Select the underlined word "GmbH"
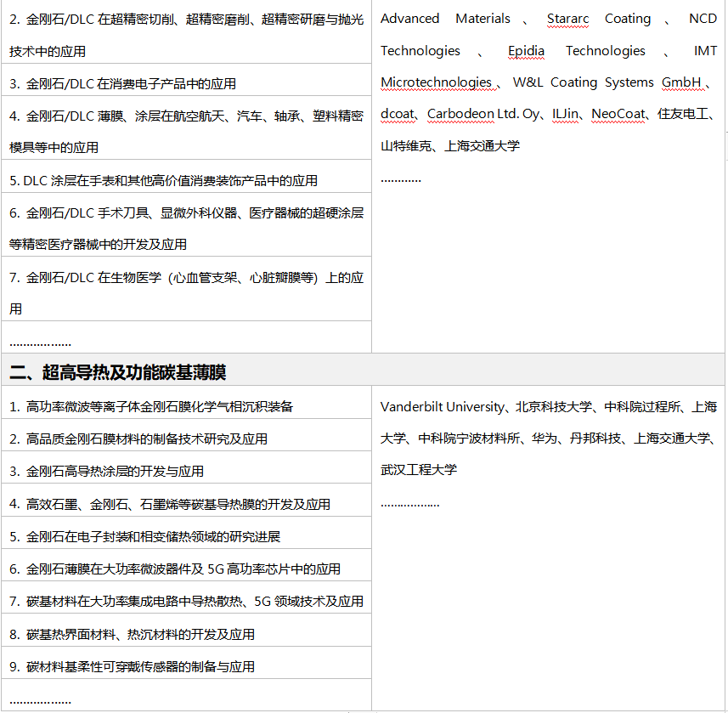 click(x=681, y=82)
